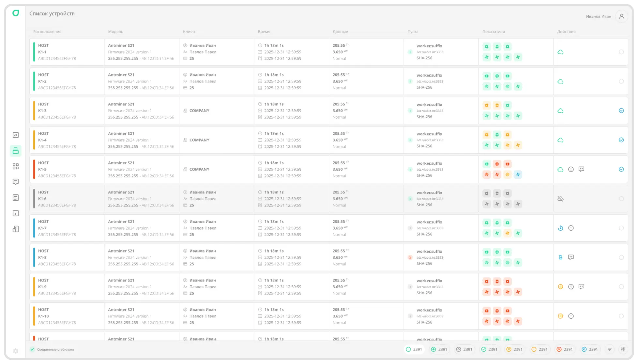Open the buildings sidebar icon
This screenshot has width=638, height=364.
16,229
